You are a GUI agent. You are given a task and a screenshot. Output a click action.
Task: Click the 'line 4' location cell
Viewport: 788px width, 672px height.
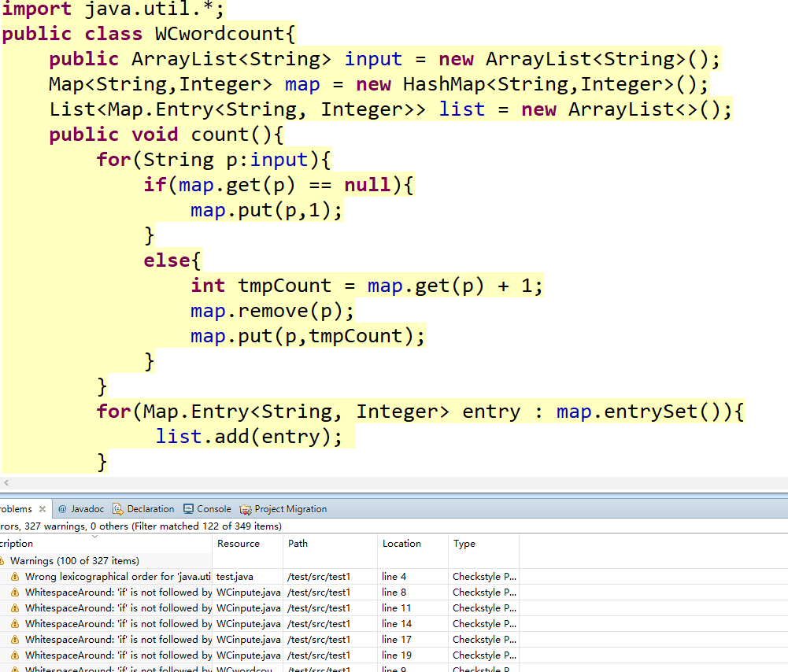(x=394, y=577)
